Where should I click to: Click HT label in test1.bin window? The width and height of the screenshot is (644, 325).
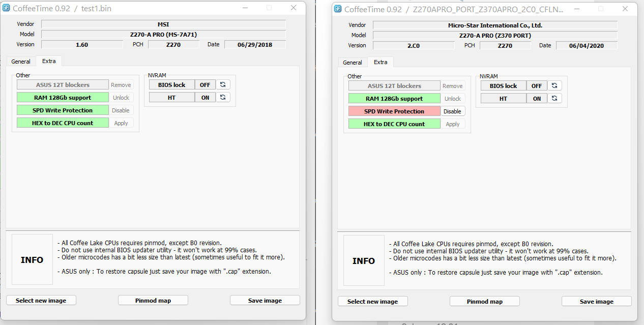coord(172,98)
